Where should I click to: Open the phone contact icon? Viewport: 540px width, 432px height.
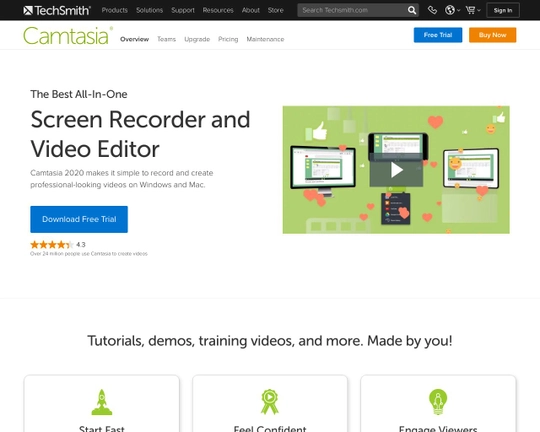click(x=432, y=10)
